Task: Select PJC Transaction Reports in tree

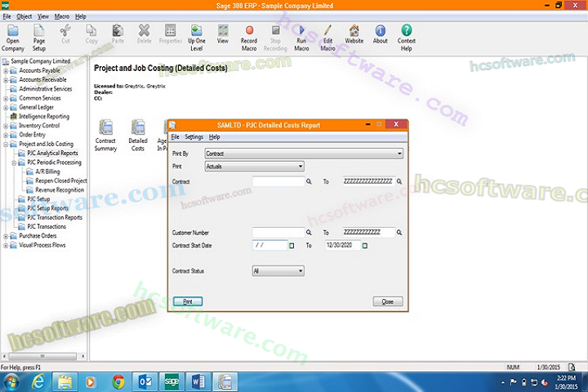Action: pos(55,217)
